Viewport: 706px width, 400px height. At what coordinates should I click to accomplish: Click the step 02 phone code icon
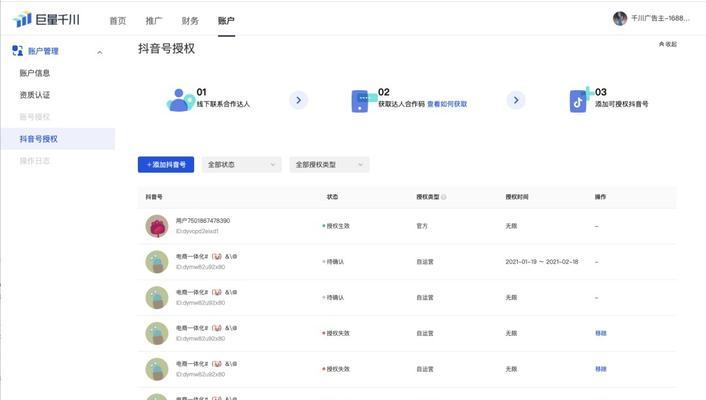pos(362,101)
